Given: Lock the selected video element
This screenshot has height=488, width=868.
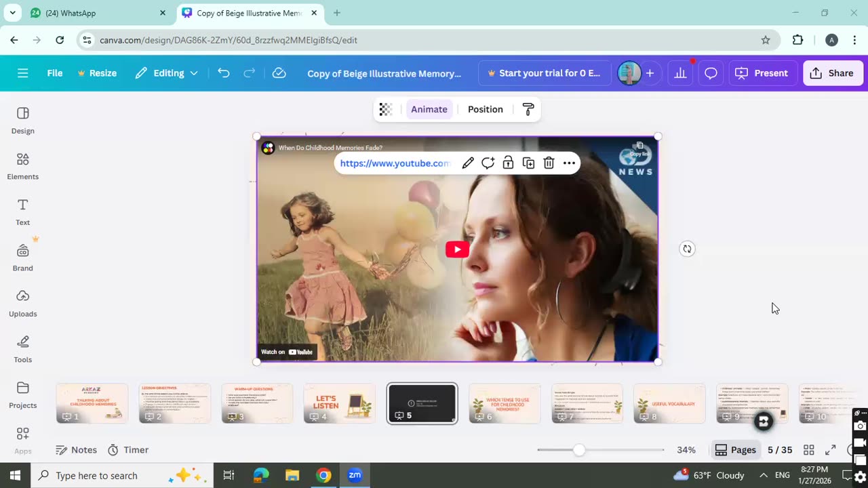Looking at the screenshot, I should tap(508, 163).
